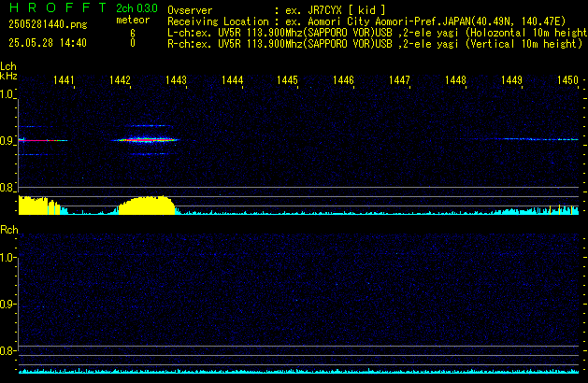Viewport: 588px width, 383px height.
Task: Click the 1443 time marker
Action: click(x=176, y=80)
